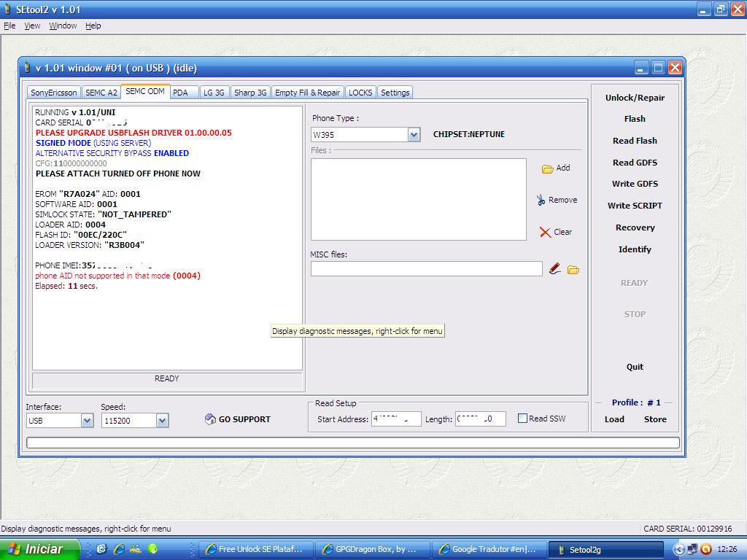Open the View menu
This screenshot has width=747, height=560.
pyautogui.click(x=32, y=26)
